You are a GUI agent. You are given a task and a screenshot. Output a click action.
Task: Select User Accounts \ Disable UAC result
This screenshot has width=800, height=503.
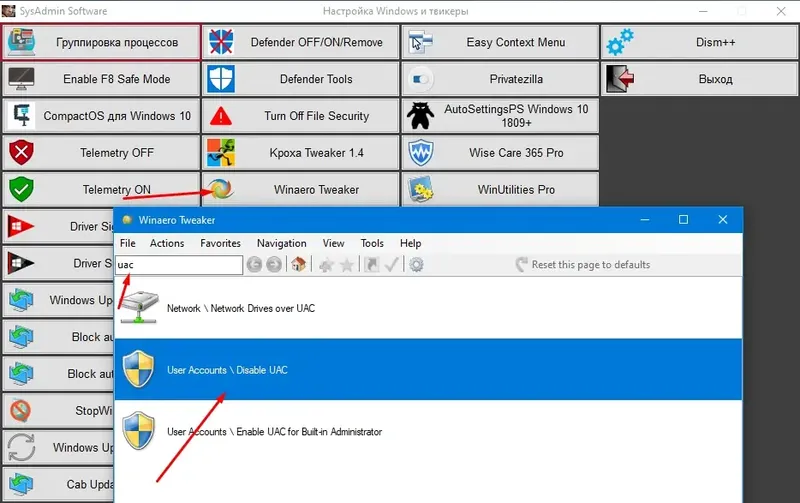(428, 369)
